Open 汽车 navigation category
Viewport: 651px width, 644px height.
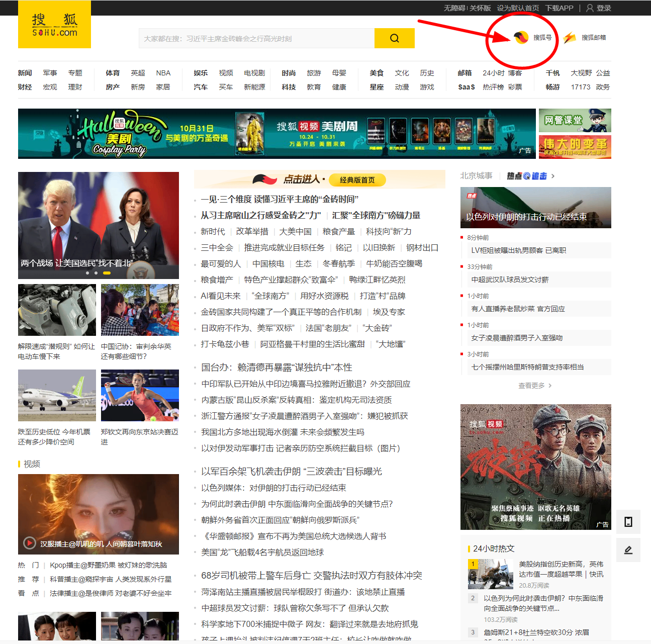tap(201, 87)
